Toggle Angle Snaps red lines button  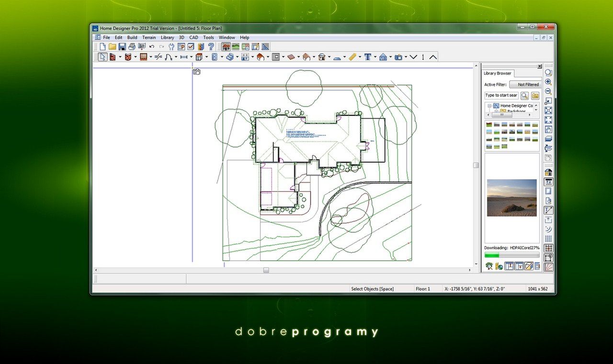point(548,267)
